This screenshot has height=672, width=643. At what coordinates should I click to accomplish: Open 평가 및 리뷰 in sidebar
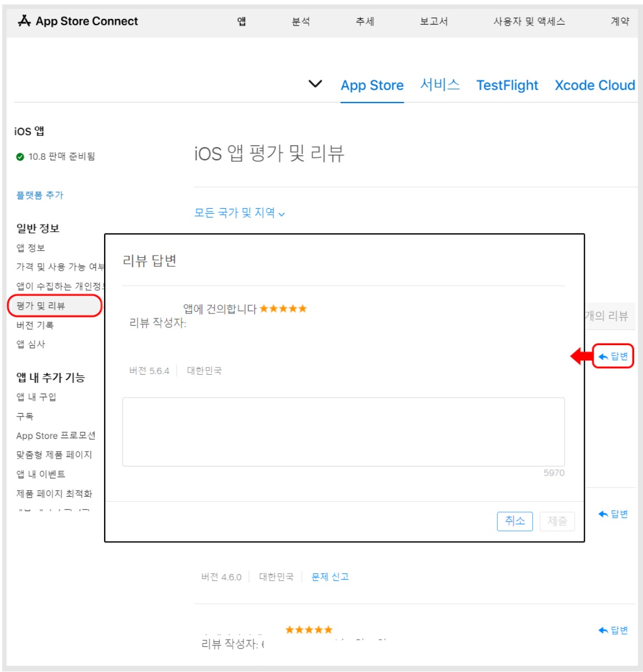pos(41,306)
